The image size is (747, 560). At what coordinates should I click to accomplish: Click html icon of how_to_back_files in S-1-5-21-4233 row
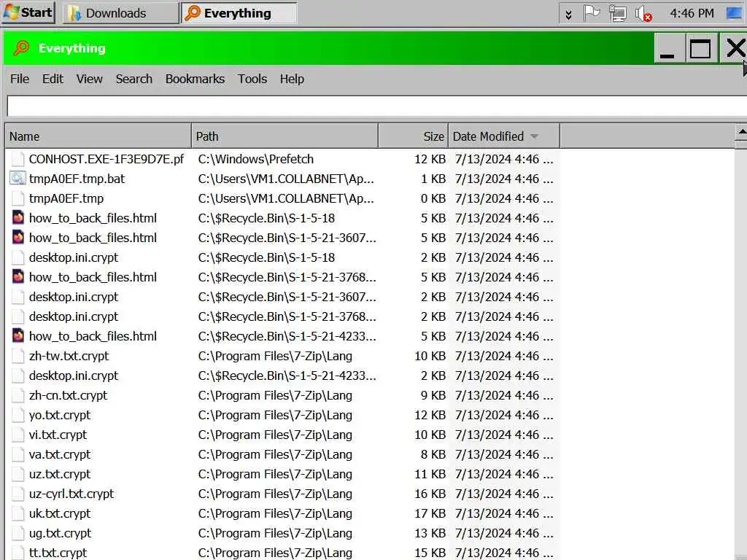[x=18, y=336]
